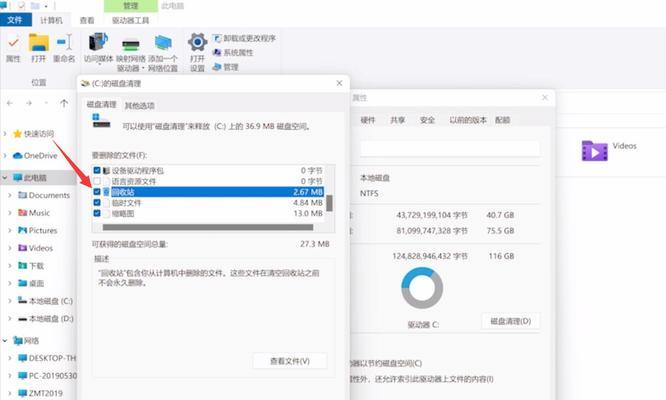Open Previous Versions tab in Properties
This screenshot has height=400, width=666.
[x=468, y=120]
